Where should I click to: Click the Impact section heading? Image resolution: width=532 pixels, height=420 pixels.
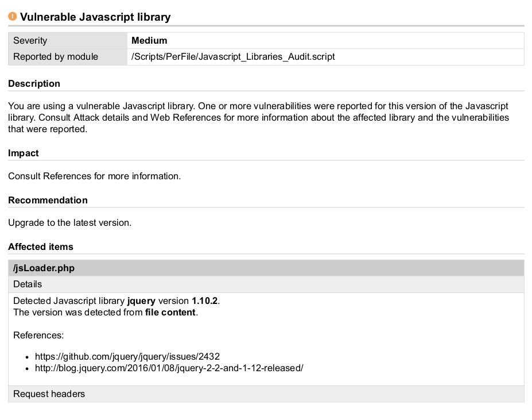tap(24, 153)
